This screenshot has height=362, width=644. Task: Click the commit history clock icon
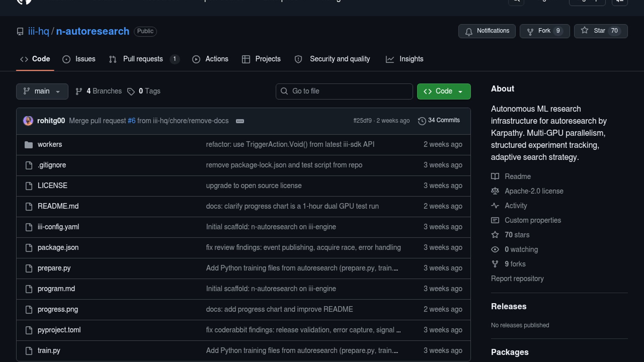(422, 121)
